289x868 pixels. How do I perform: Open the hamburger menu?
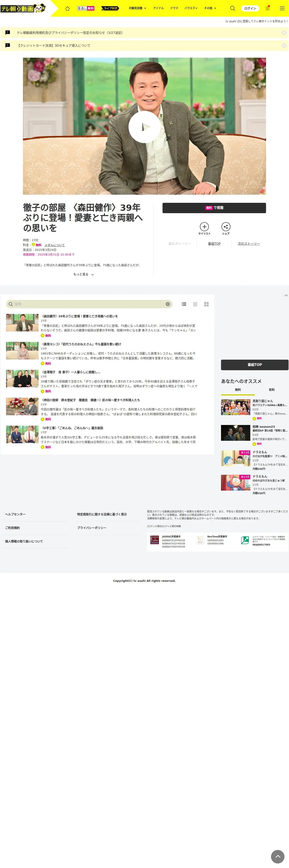(282, 8)
